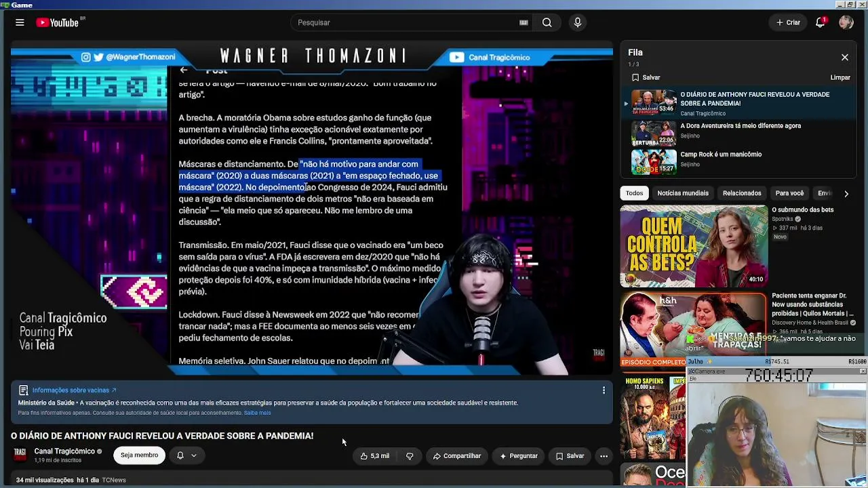Image resolution: width=868 pixels, height=488 pixels.
Task: Open the account avatar menu
Action: 846,22
